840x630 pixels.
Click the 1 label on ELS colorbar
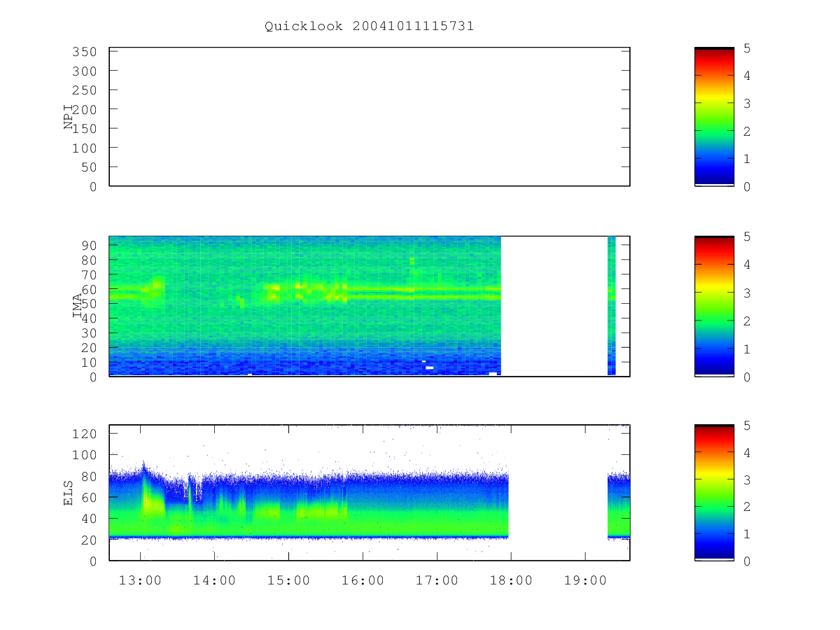coord(747,534)
